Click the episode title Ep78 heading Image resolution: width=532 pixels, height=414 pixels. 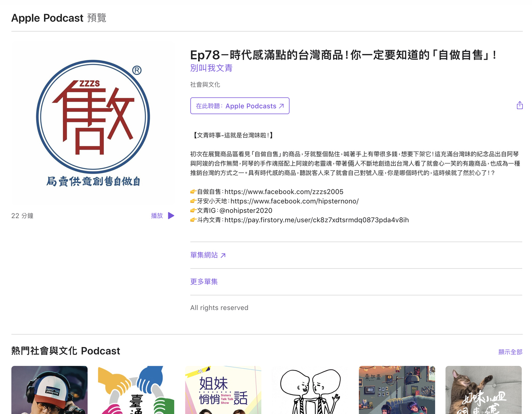pyautogui.click(x=343, y=55)
